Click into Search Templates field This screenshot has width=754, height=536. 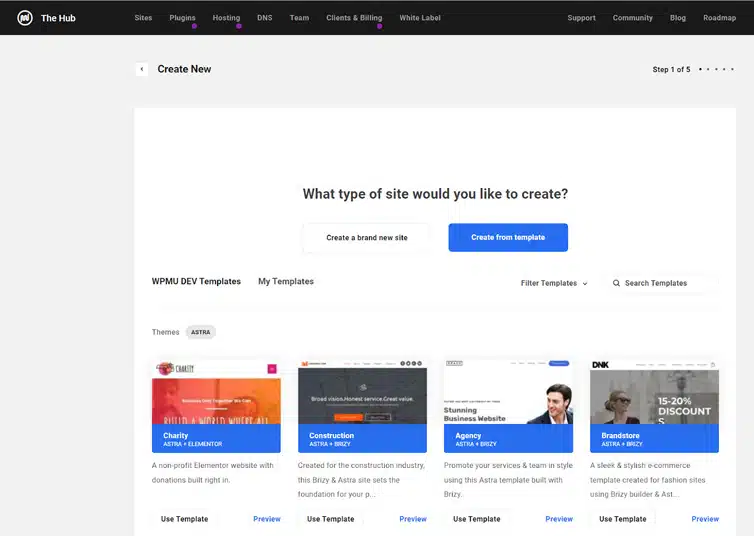click(664, 283)
